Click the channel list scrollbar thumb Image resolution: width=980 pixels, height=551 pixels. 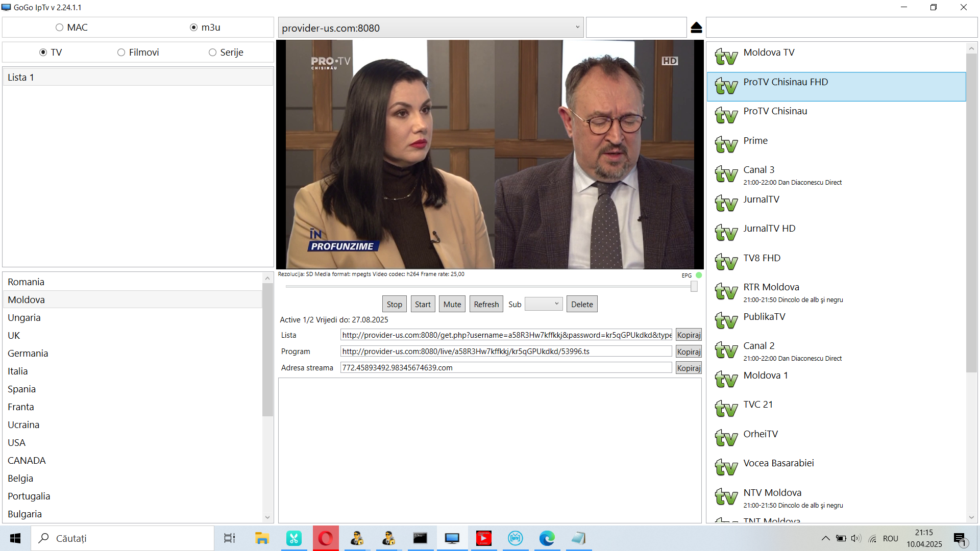(971, 213)
